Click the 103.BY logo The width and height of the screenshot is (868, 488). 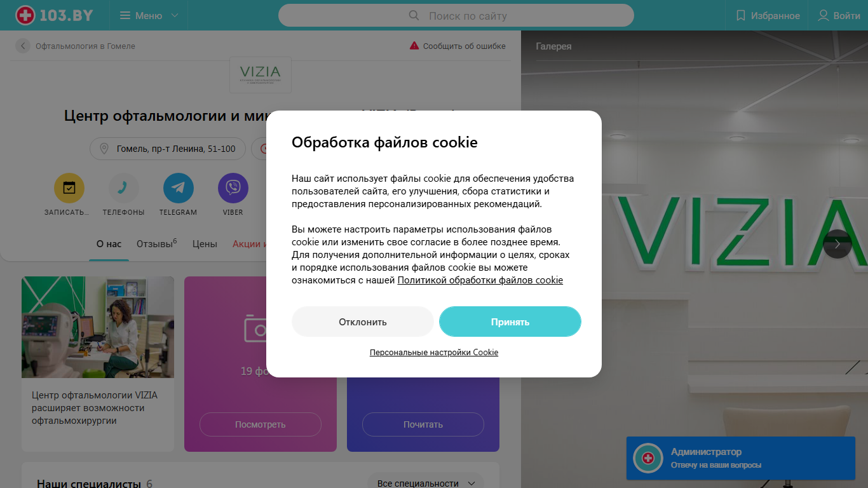coord(54,15)
